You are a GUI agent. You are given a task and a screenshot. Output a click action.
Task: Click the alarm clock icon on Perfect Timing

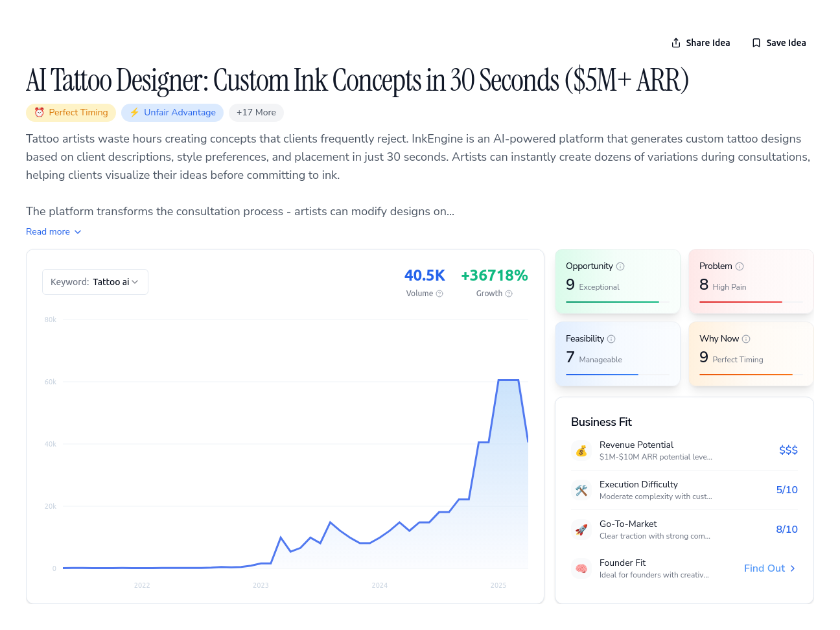pyautogui.click(x=39, y=112)
